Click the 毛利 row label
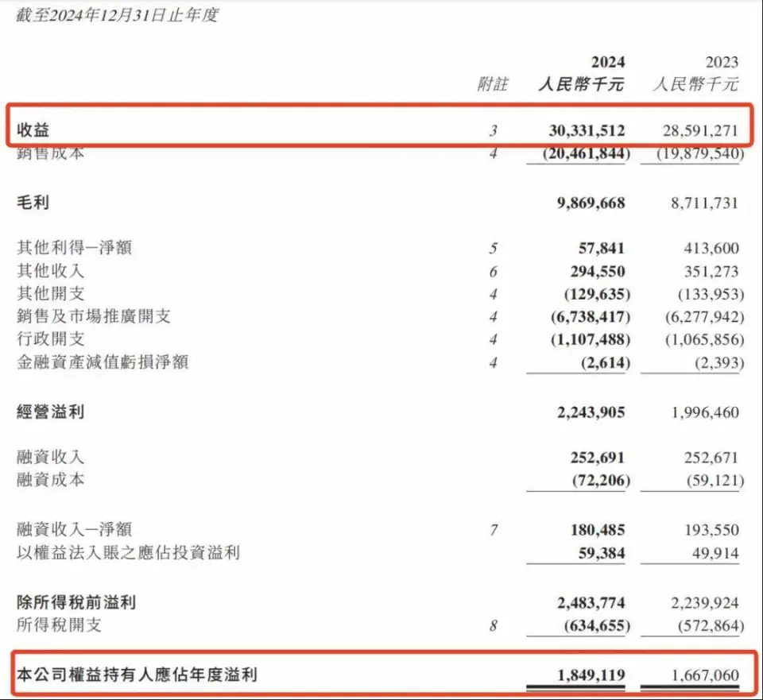 click(x=33, y=203)
